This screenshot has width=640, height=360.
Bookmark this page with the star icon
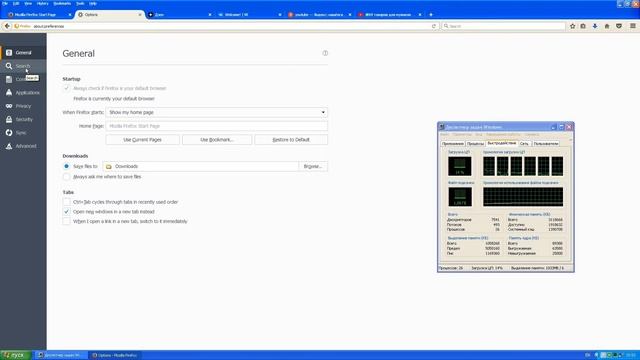(x=572, y=26)
